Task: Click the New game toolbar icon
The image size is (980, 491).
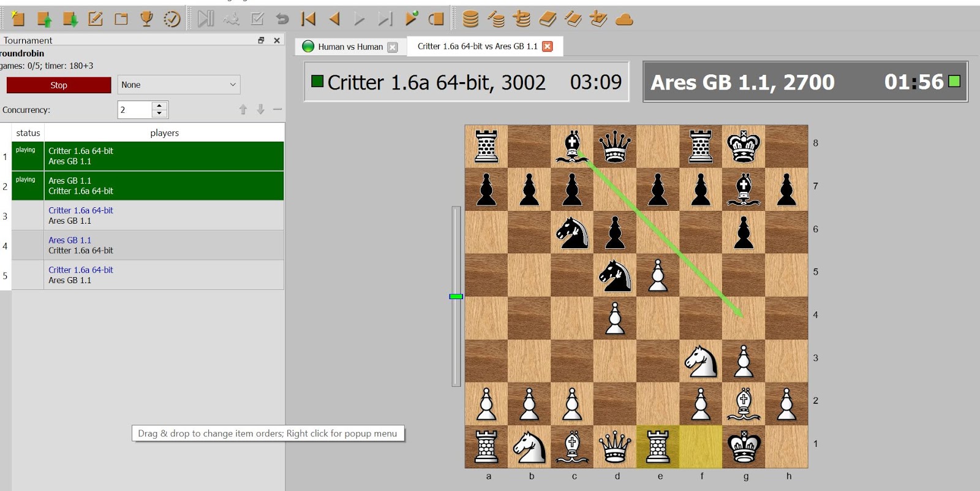Action: [18, 19]
